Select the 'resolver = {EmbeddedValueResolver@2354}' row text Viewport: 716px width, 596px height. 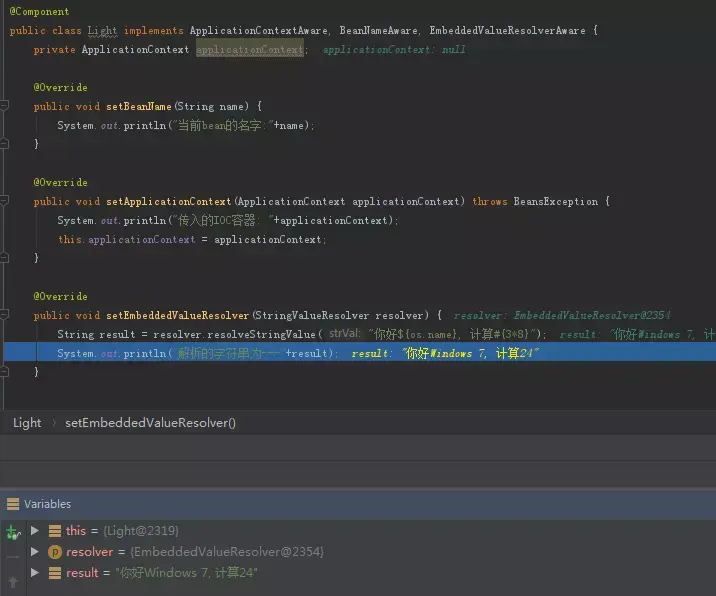(195, 552)
